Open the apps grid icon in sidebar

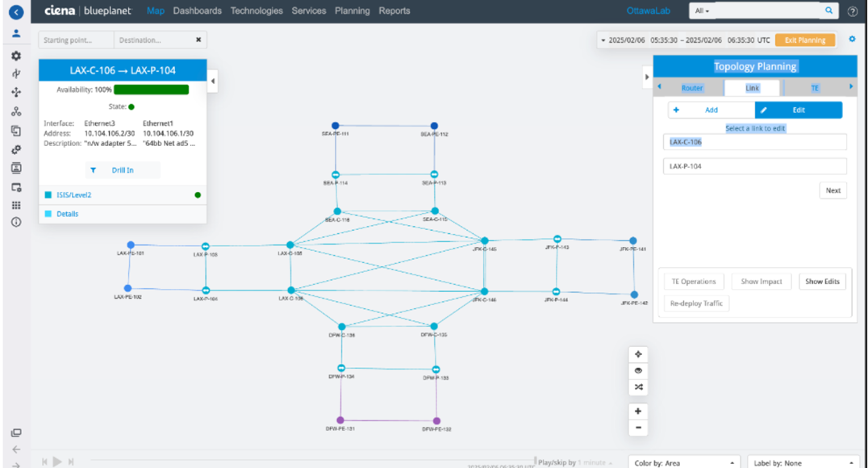tap(16, 205)
